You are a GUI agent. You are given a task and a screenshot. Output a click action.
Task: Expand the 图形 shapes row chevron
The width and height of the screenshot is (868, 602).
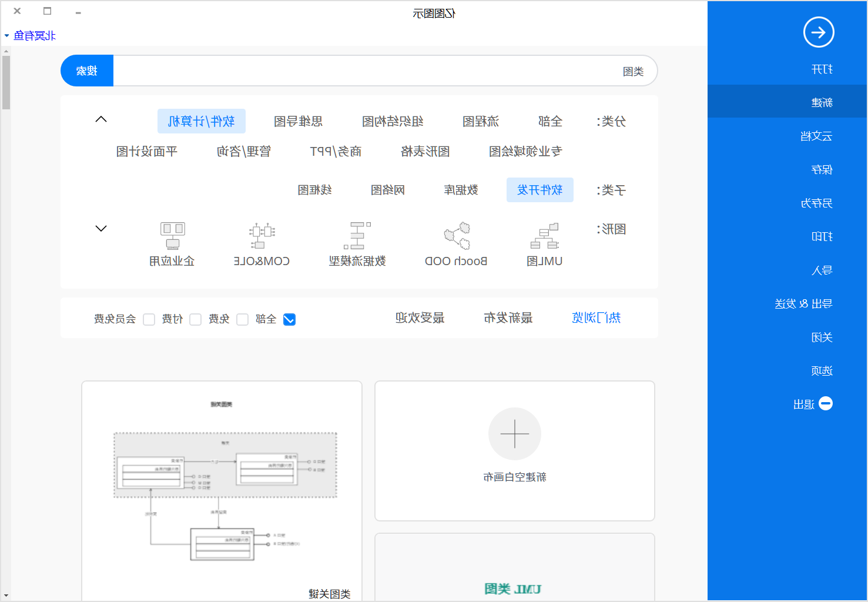tap(101, 228)
